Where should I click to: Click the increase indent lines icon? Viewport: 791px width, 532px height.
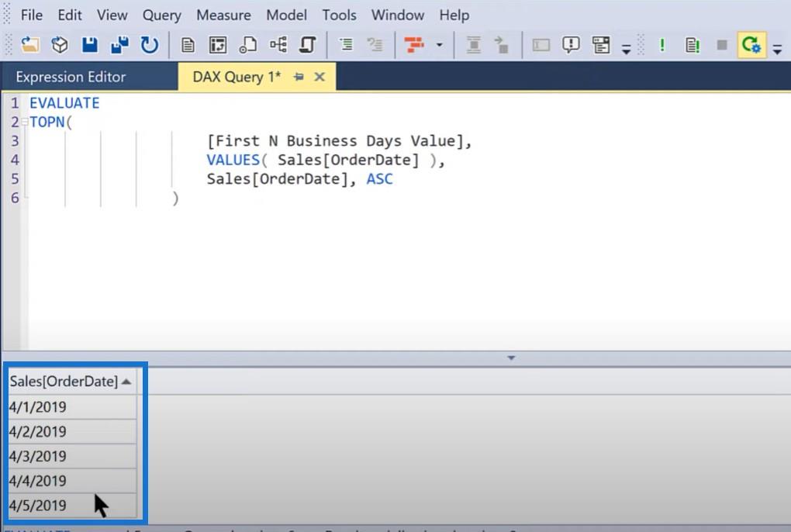click(346, 45)
